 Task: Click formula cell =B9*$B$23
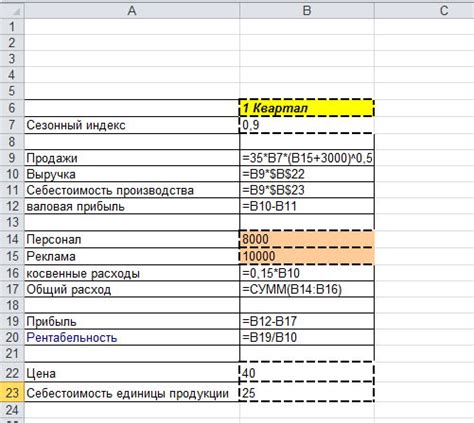(x=307, y=190)
